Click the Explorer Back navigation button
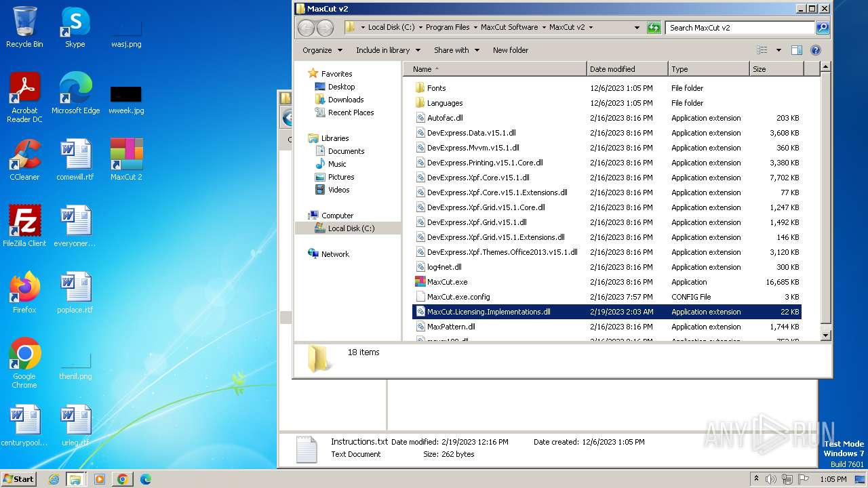 click(307, 28)
